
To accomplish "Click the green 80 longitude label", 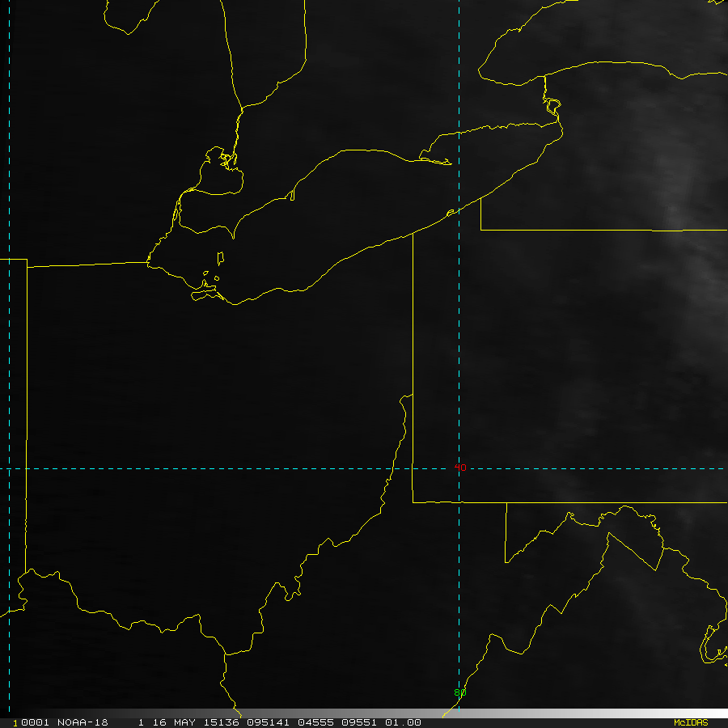I will pos(459,692).
